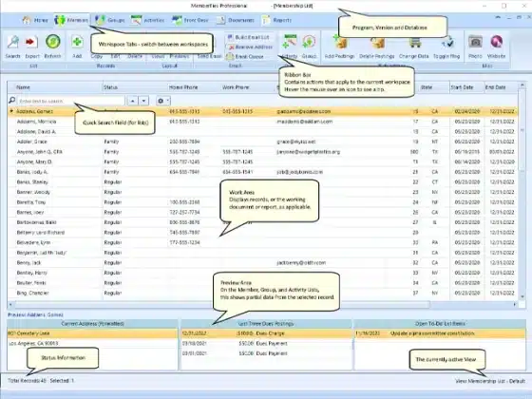Screen dimensions: 532x399
Task: Switch to the Front Desk tab
Action: click(x=190, y=20)
